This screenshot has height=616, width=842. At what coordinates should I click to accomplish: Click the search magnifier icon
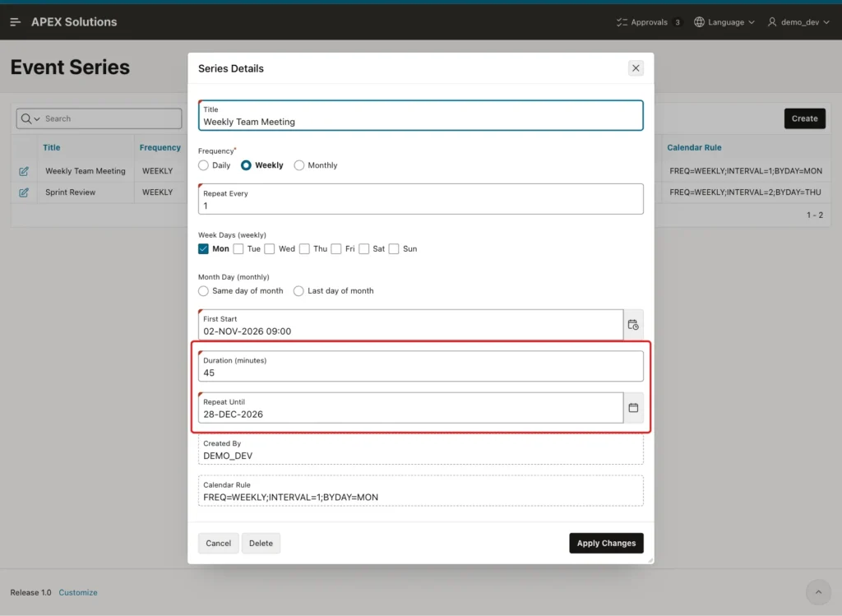pyautogui.click(x=25, y=118)
